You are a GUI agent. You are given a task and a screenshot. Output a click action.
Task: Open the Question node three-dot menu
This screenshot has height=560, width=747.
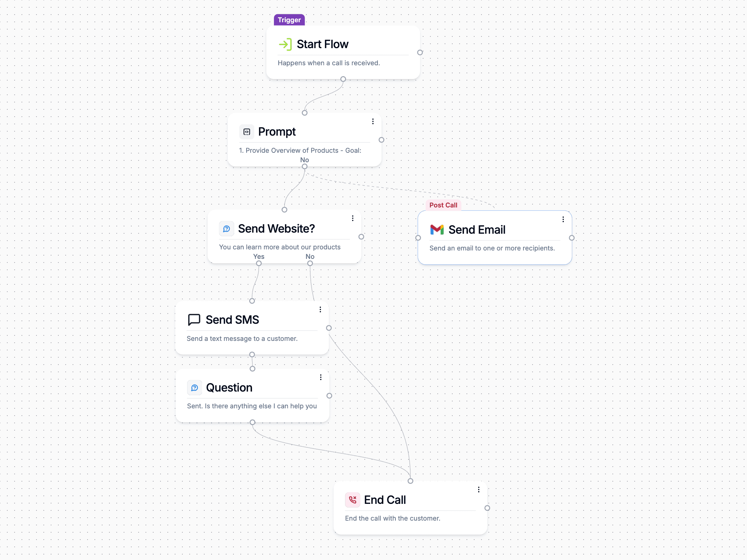coord(321,377)
